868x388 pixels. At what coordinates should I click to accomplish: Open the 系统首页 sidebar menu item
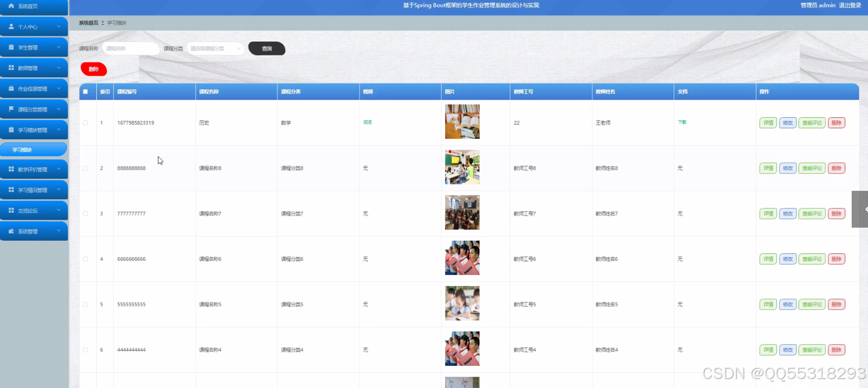34,6
